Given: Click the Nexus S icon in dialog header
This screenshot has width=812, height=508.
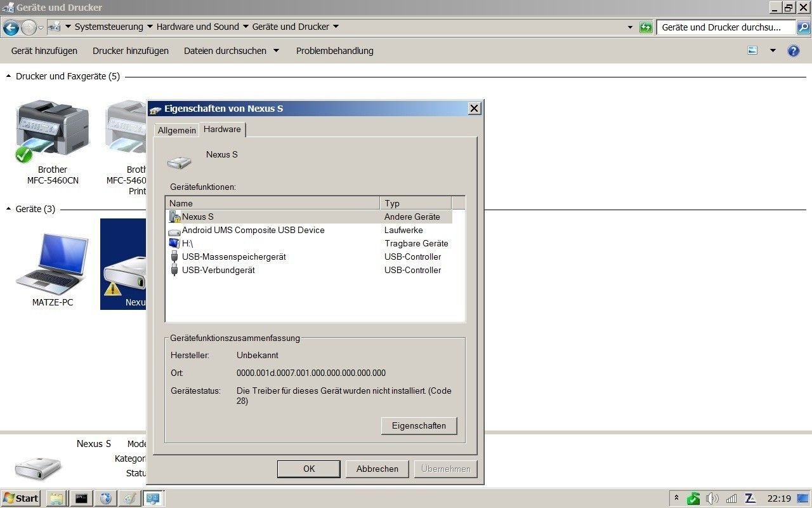Looking at the screenshot, I should click(179, 162).
